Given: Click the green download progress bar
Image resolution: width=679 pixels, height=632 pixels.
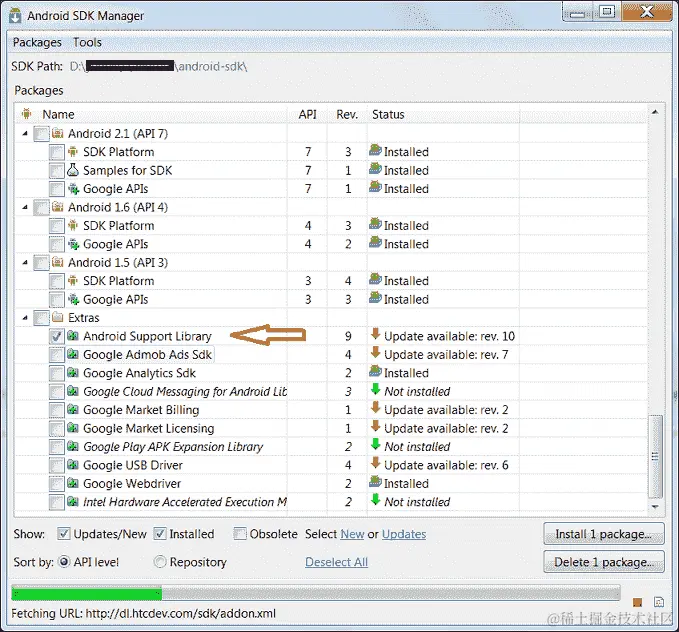Looking at the screenshot, I should [87, 593].
